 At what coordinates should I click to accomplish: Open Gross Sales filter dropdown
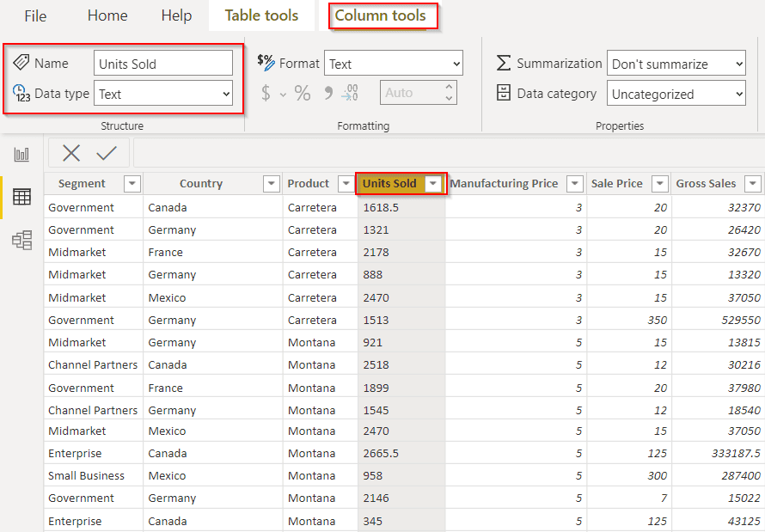point(753,184)
